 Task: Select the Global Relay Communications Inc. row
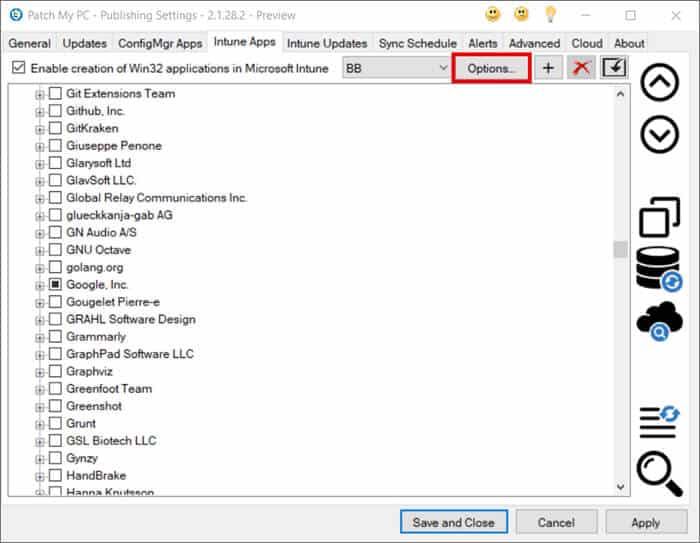[x=156, y=197]
